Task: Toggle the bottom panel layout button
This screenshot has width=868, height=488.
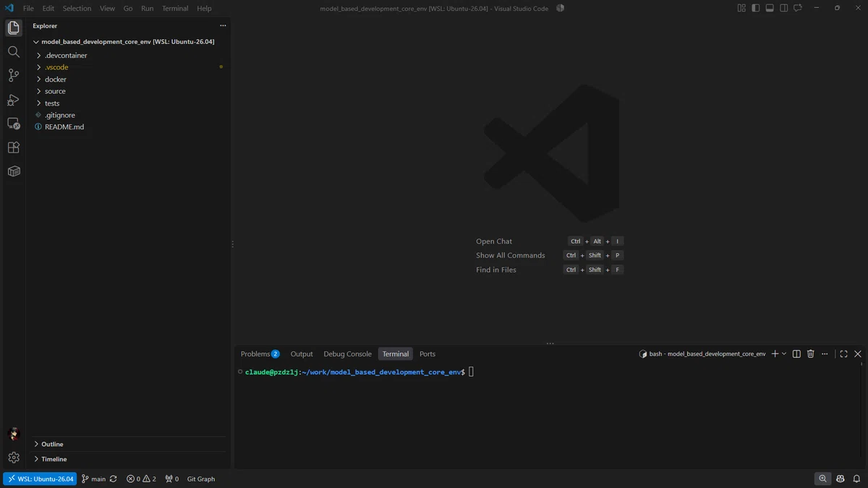Action: click(770, 9)
